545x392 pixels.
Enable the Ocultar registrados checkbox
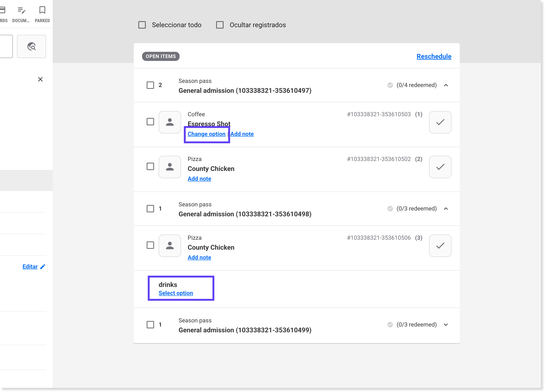click(x=220, y=25)
